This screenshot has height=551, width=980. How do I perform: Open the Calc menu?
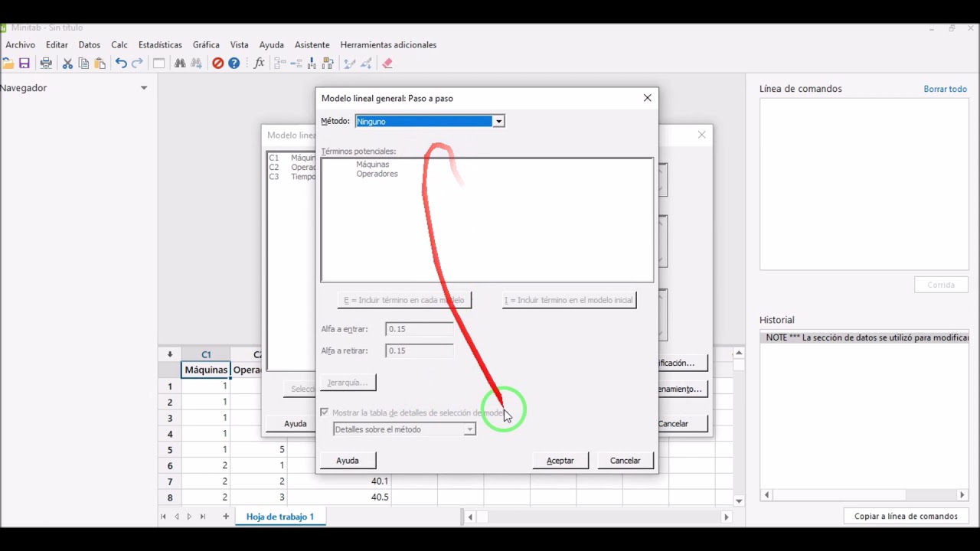point(119,45)
